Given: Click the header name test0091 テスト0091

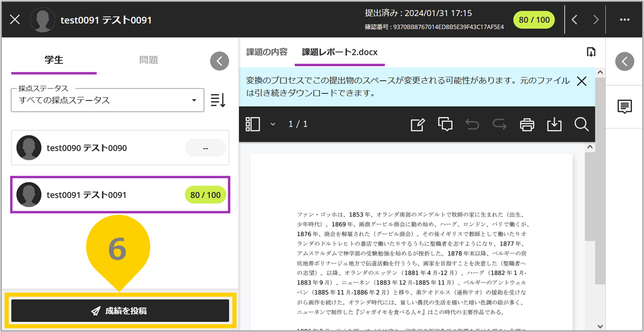Looking at the screenshot, I should (x=106, y=20).
